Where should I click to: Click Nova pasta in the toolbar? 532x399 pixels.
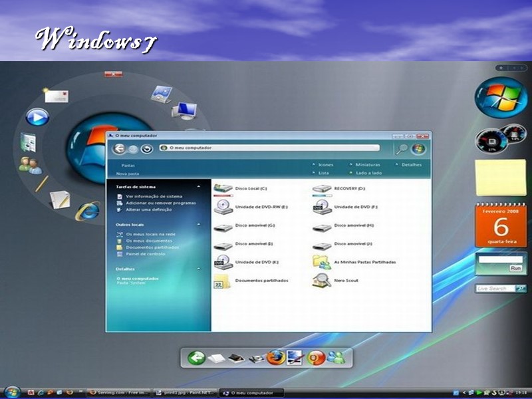click(128, 174)
